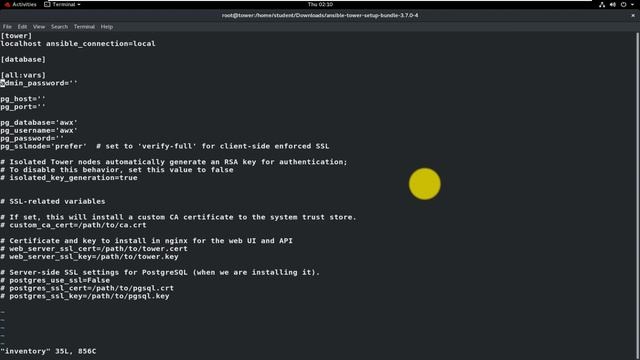Open the power system menu icon
Image resolution: width=640 pixels, height=360 pixels.
tap(623, 4)
